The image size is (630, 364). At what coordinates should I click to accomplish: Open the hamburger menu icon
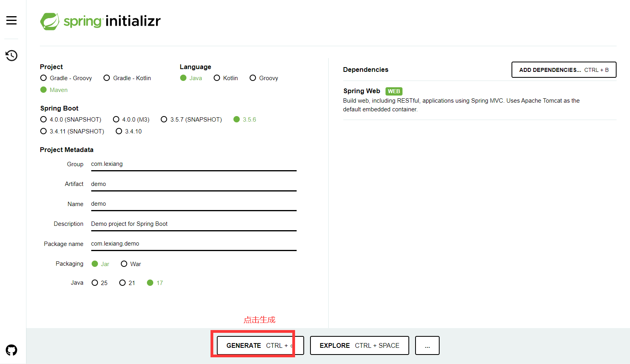[x=11, y=21]
